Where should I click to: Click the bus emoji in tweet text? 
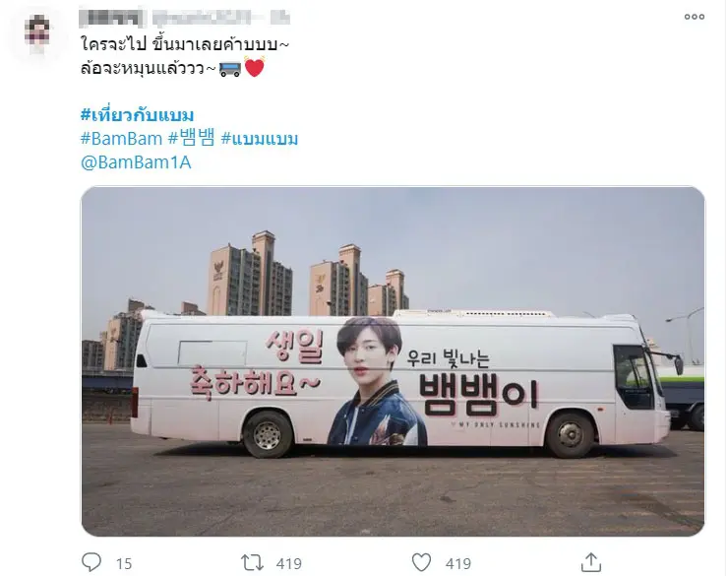230,69
